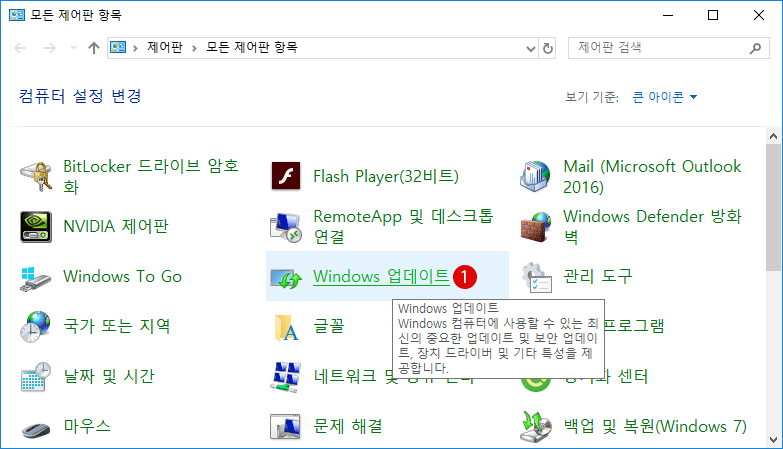Click the Flash Player red icon
The width and height of the screenshot is (783, 449).
(286, 176)
